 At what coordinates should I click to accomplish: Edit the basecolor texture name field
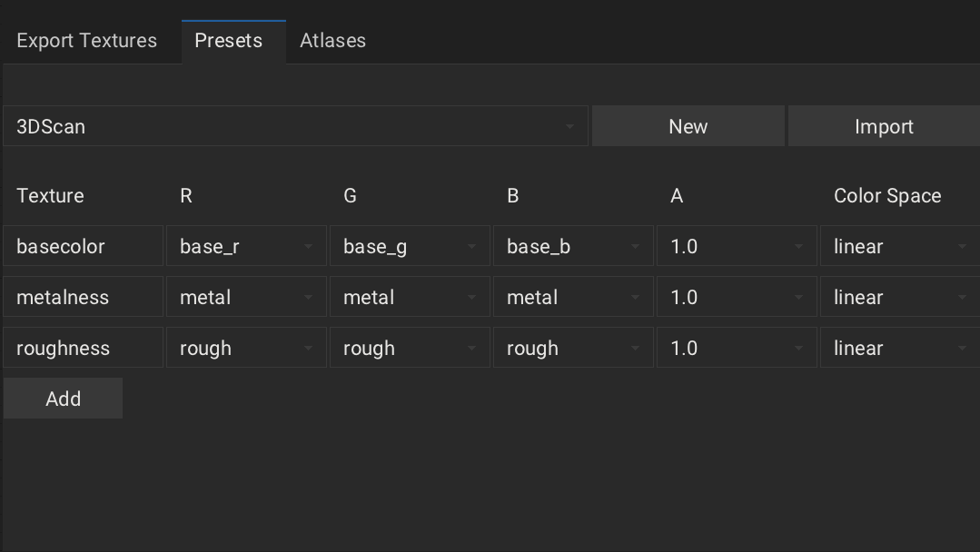pyautogui.click(x=83, y=247)
